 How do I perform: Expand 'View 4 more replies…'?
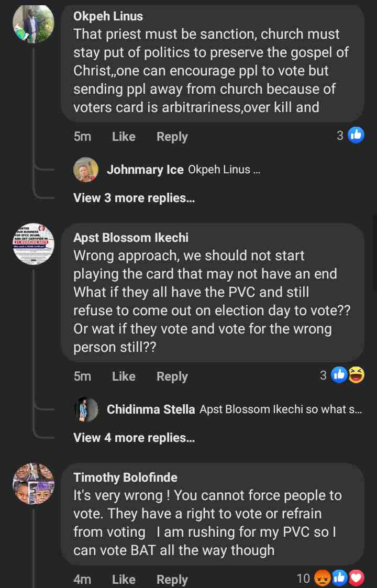(134, 438)
